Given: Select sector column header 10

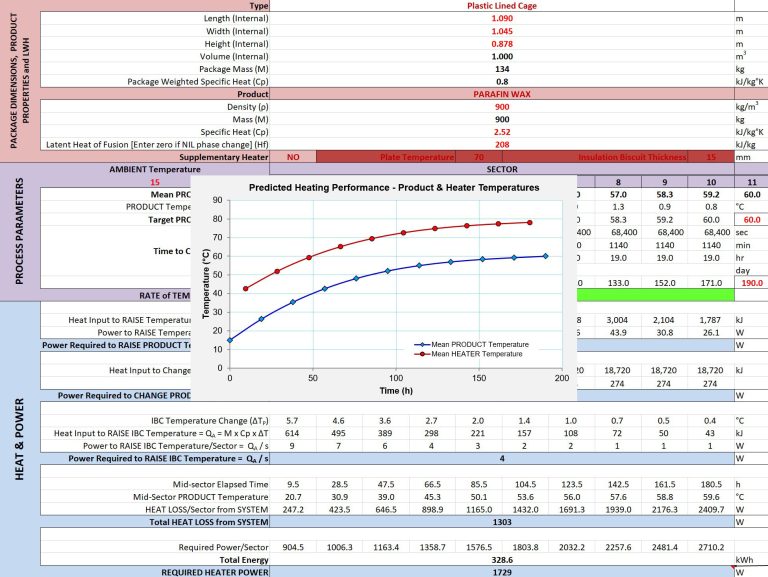Looking at the screenshot, I should [711, 182].
